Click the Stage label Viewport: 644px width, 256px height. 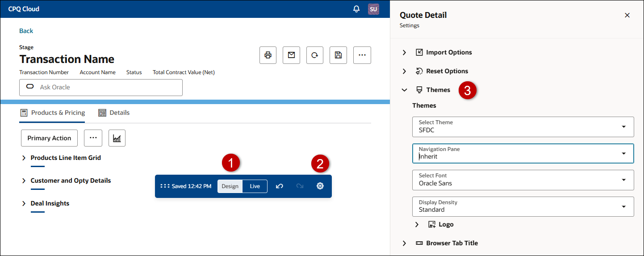coord(26,47)
